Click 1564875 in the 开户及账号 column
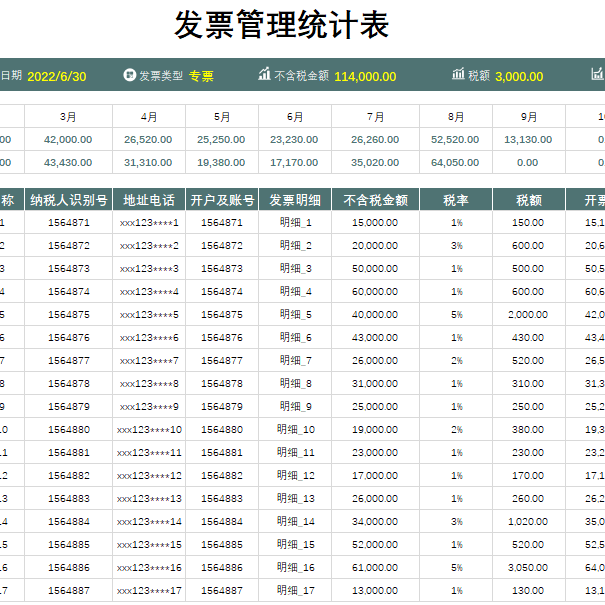 (x=222, y=314)
